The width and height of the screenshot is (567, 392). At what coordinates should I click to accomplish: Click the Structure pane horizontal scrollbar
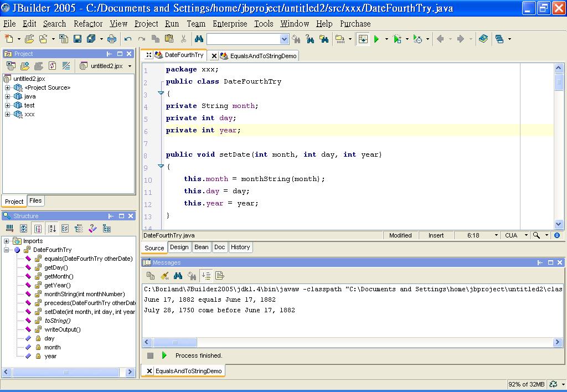coord(66,372)
